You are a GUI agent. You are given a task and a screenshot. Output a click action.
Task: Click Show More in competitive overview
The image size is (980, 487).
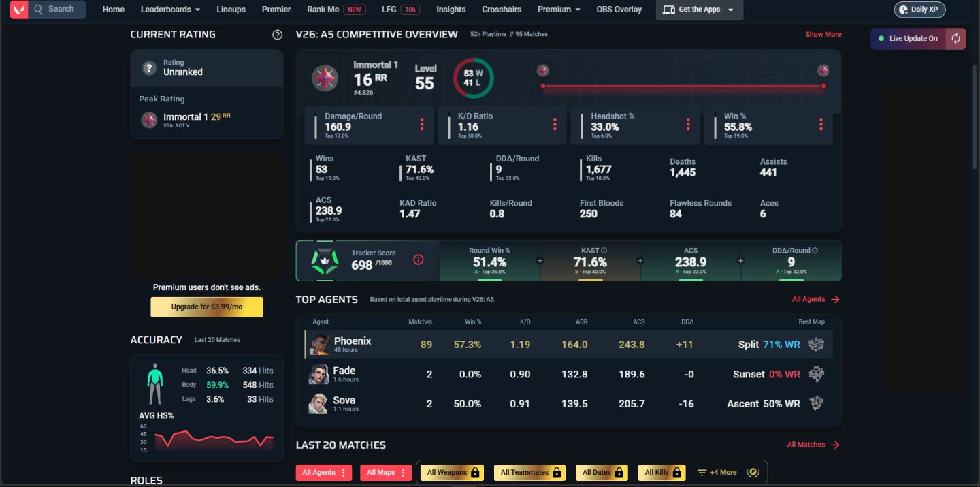823,34
